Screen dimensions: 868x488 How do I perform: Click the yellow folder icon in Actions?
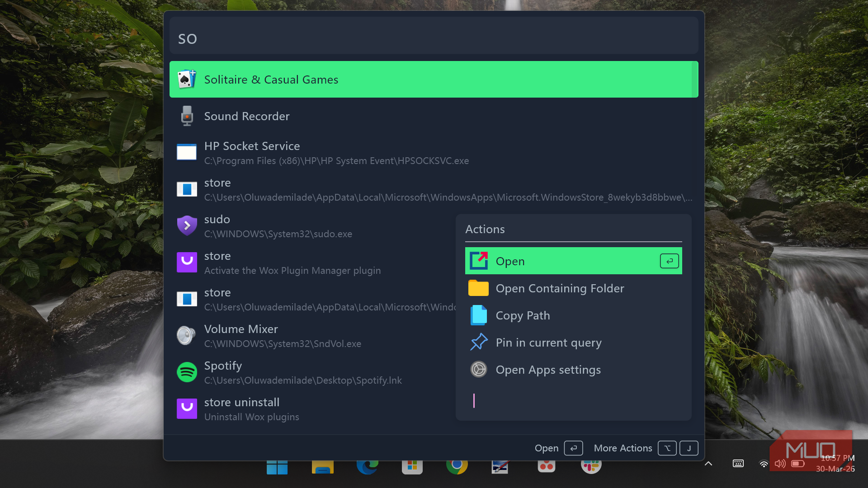click(x=478, y=288)
